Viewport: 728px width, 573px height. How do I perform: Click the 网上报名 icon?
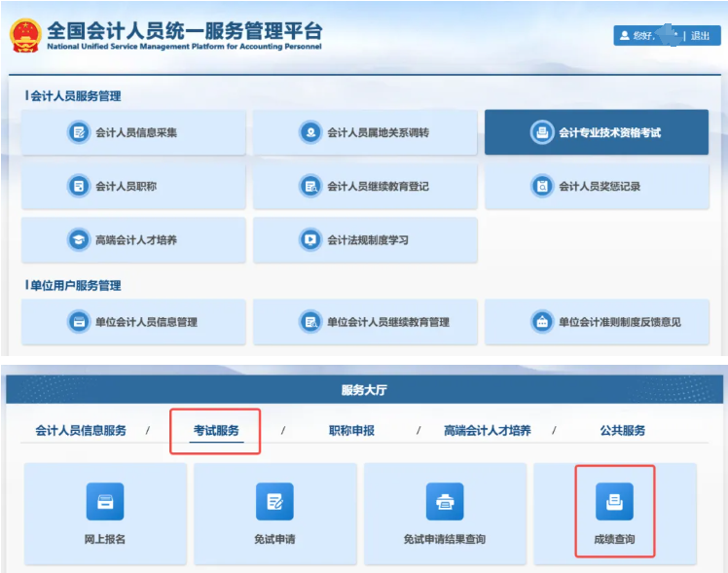[x=105, y=502]
